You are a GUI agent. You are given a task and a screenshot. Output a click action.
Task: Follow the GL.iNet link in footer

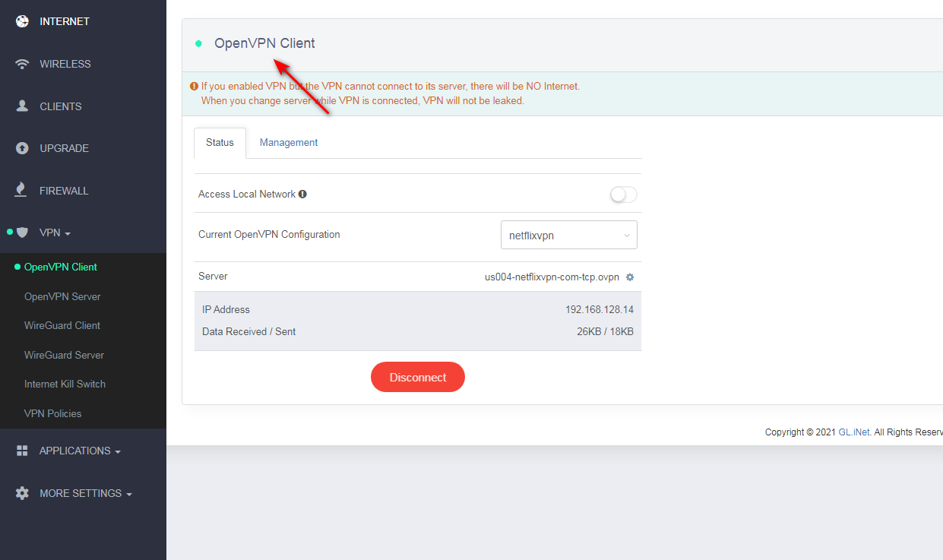point(855,432)
